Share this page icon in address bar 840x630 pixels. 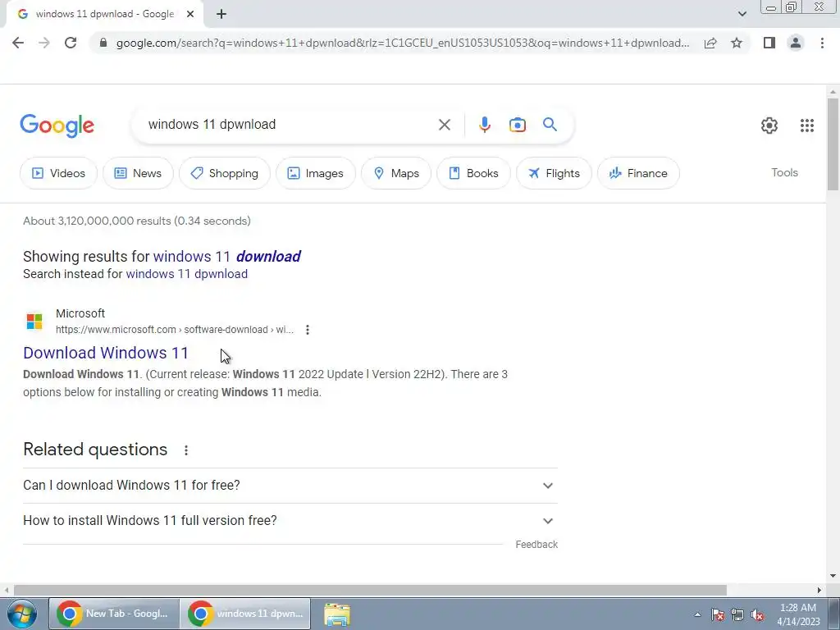pos(710,43)
